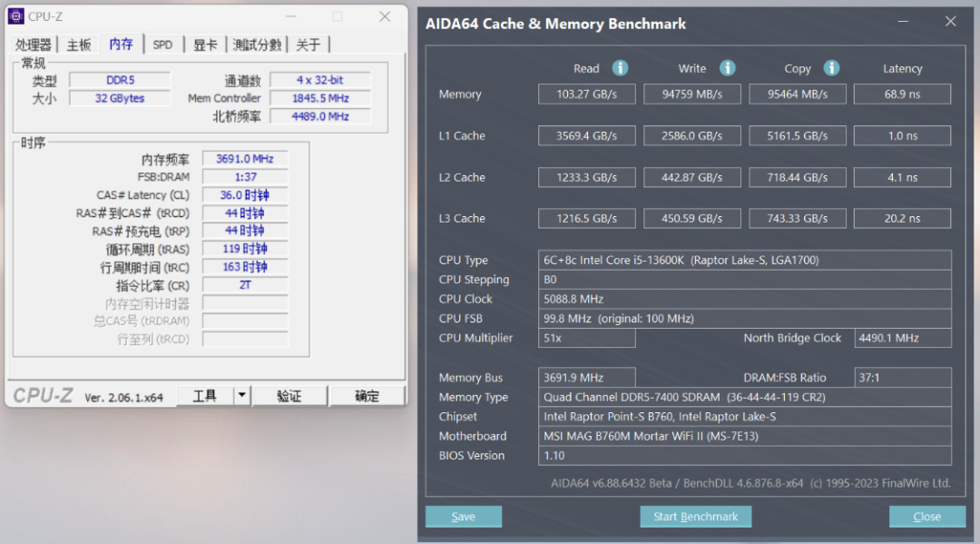Open the 显卡 tab in CPU-Z
980x544 pixels.
pos(205,45)
